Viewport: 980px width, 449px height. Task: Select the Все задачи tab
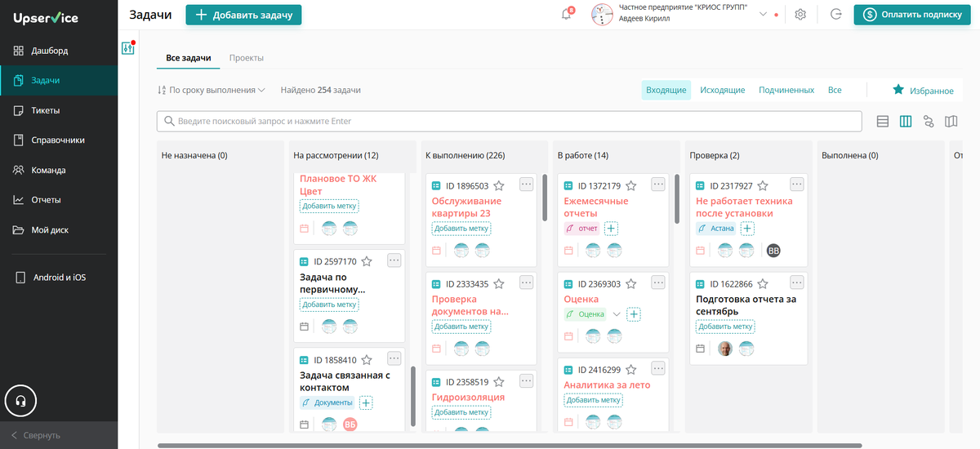pos(189,58)
